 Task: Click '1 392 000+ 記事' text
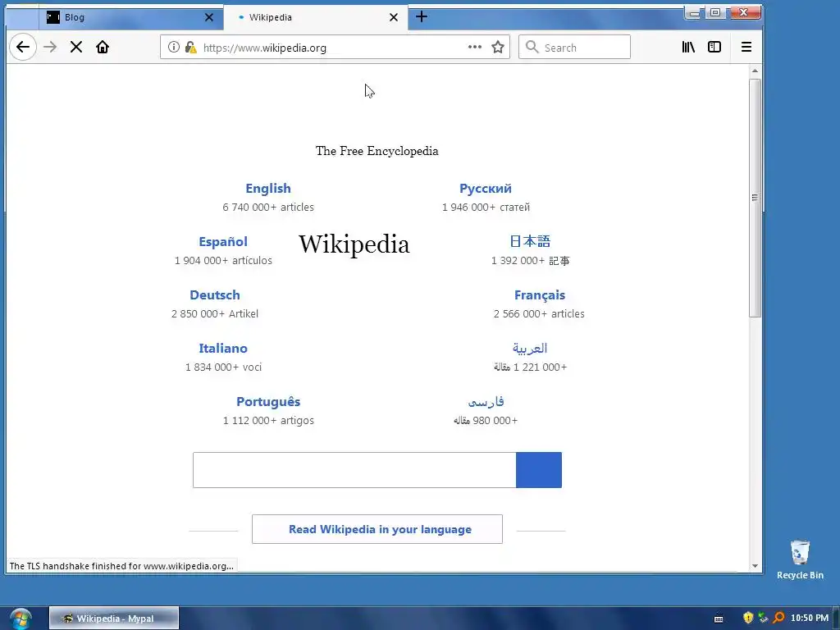[530, 261]
